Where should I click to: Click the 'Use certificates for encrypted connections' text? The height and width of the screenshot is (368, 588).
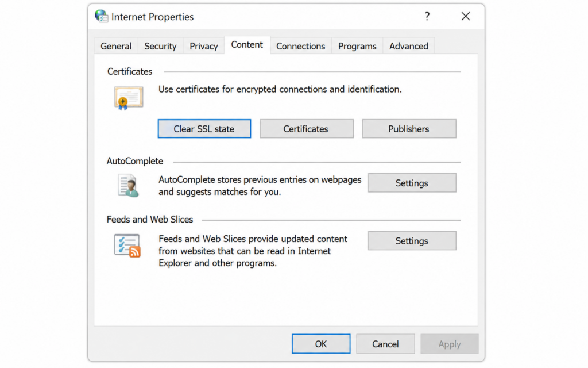pos(280,89)
